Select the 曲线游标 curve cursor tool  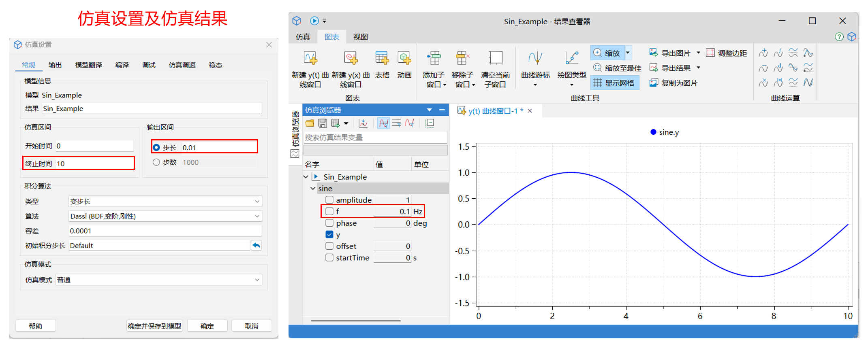point(535,59)
